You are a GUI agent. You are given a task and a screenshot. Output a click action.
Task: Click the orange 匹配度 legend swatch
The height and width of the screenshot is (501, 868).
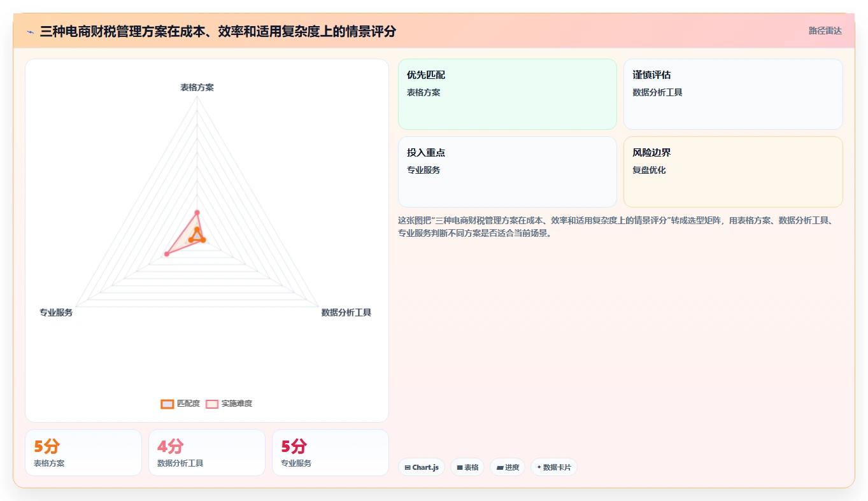tap(167, 404)
